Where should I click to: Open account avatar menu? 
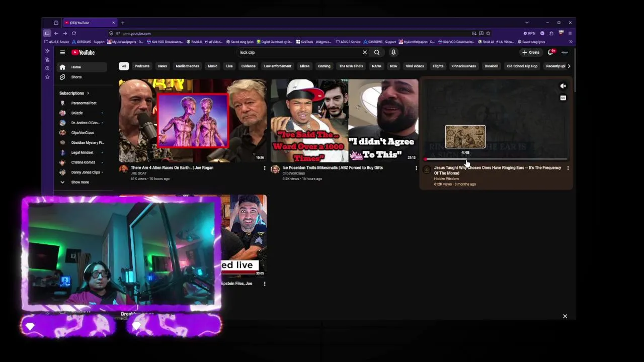[565, 52]
